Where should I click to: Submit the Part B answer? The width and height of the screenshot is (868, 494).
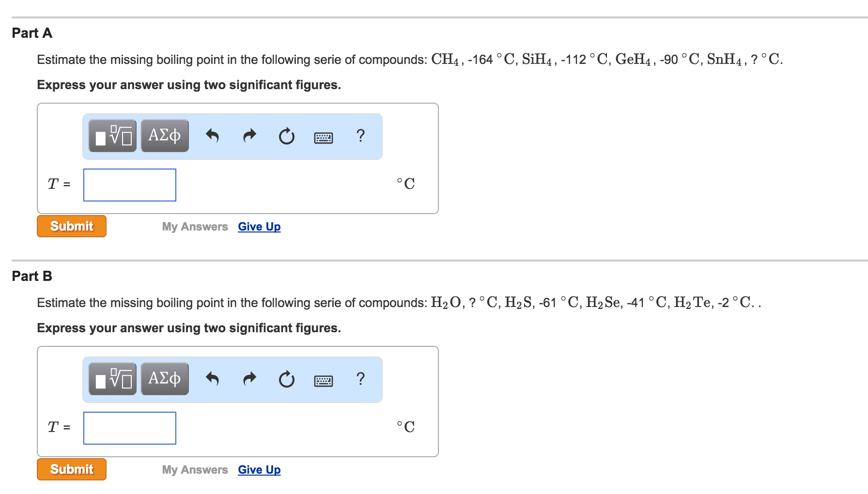[x=71, y=469]
